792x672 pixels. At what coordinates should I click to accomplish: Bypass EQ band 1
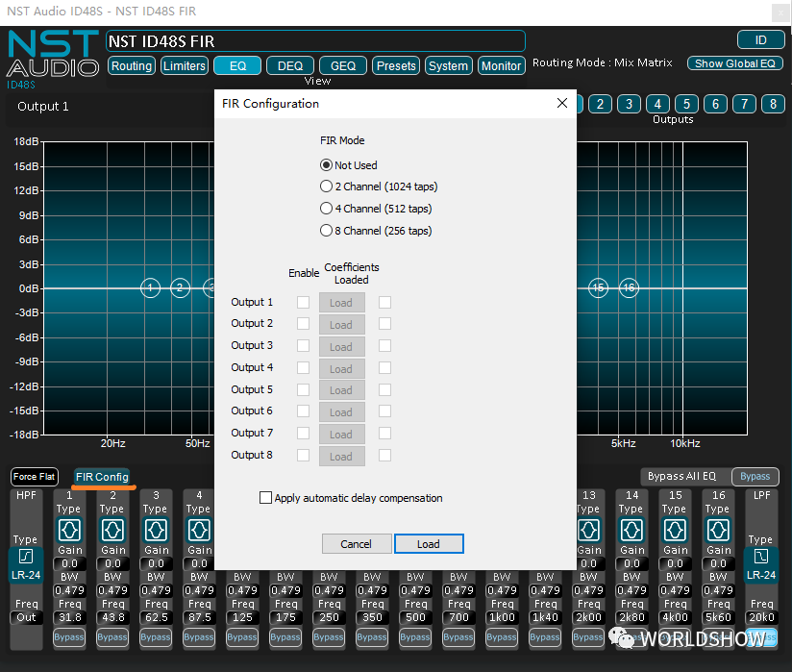click(x=69, y=637)
